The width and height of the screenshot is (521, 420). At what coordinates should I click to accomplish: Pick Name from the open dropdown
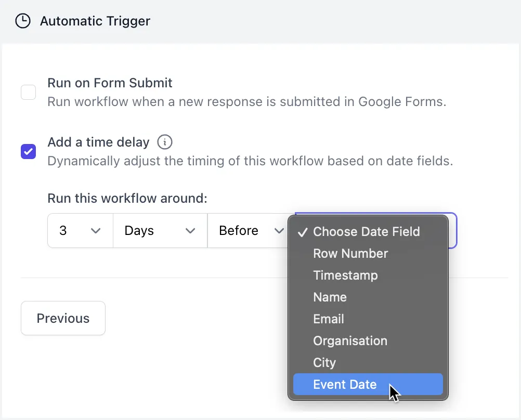(330, 297)
